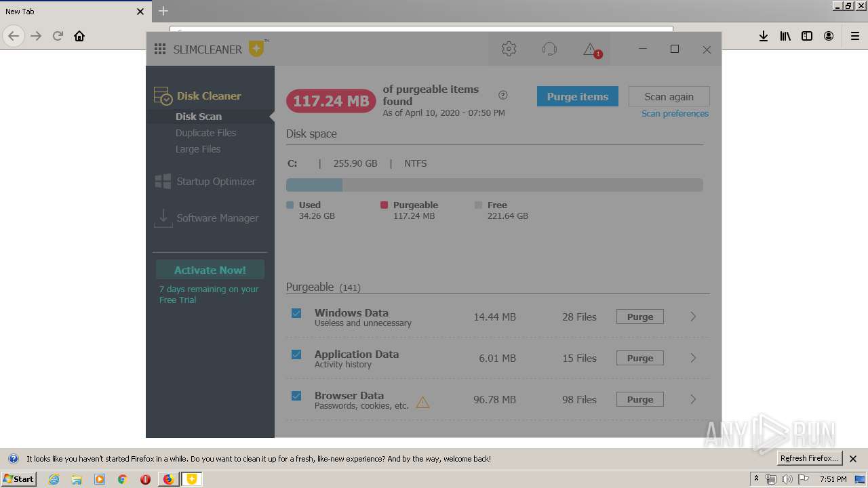This screenshot has height=488, width=868.
Task: Purge Browser Data
Action: [x=640, y=399]
